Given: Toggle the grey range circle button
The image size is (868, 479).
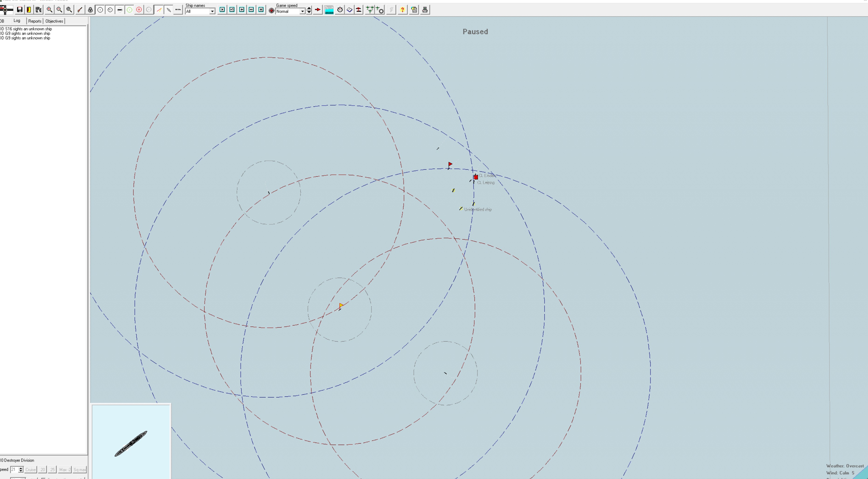Looking at the screenshot, I should [149, 10].
